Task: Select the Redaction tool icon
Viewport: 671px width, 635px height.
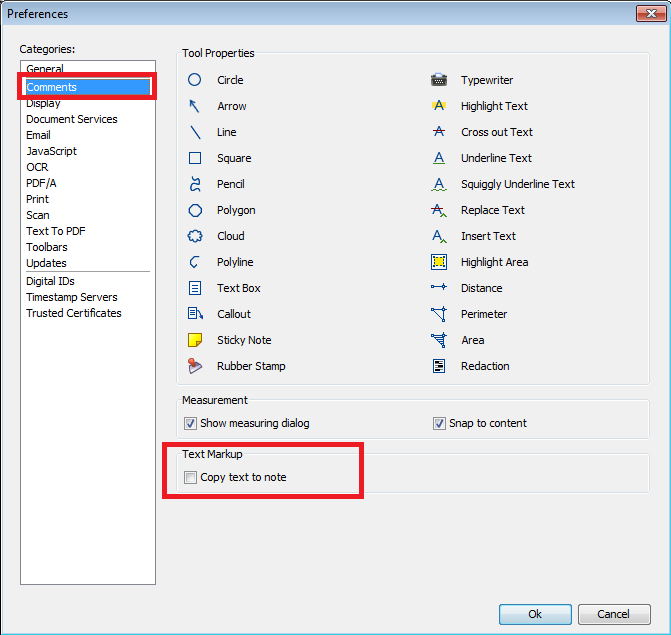Action: pyautogui.click(x=439, y=366)
